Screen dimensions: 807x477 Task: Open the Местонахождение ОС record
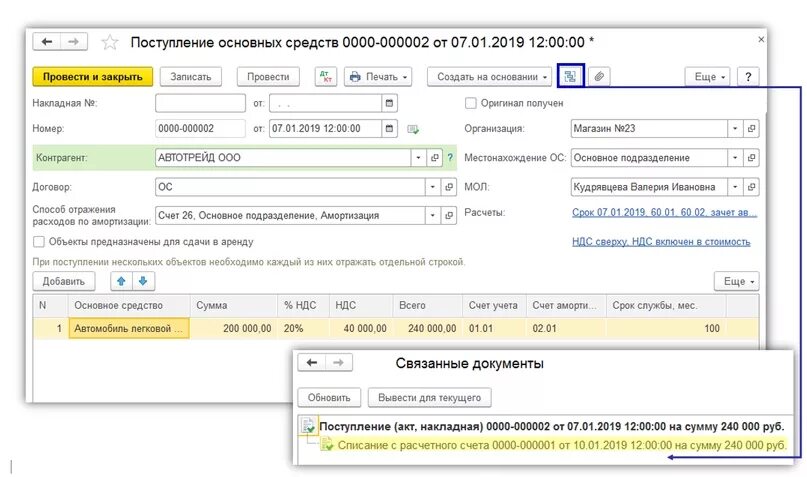coord(751,158)
